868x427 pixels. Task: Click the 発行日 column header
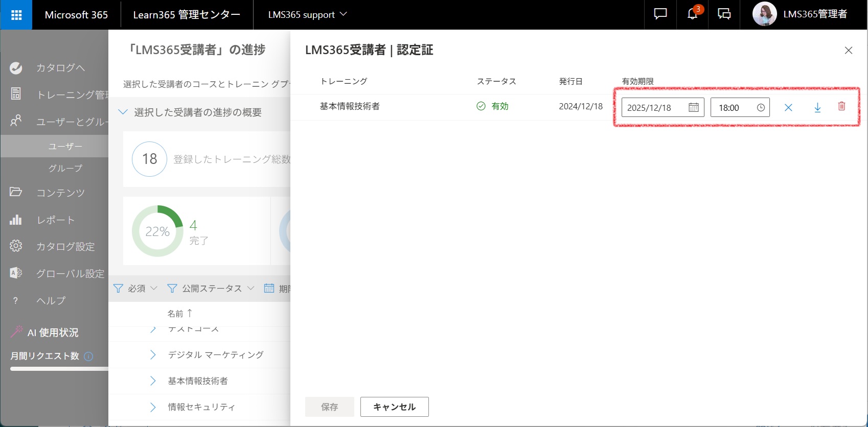coord(570,81)
